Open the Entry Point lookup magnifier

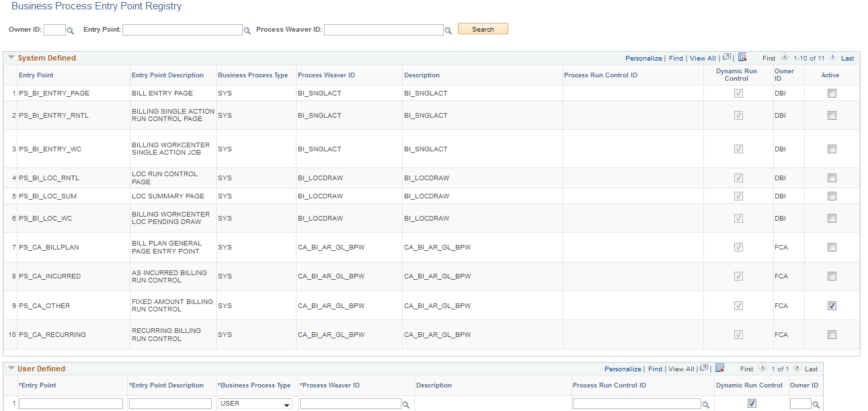(x=247, y=30)
